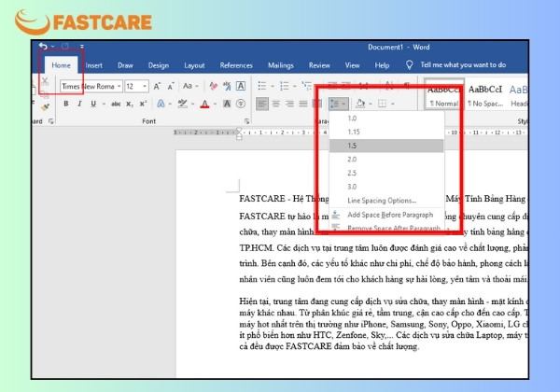Screen dimensions: 560x392
Task: Select Align Left paragraph icon
Action: click(x=262, y=104)
